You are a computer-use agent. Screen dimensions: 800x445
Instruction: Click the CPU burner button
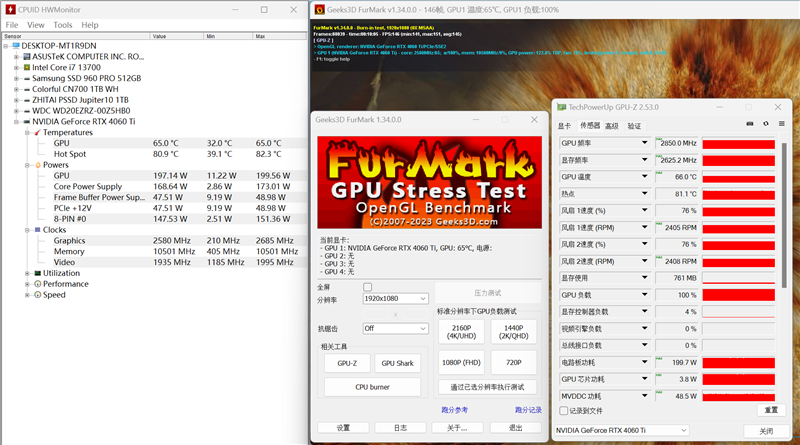pos(372,387)
